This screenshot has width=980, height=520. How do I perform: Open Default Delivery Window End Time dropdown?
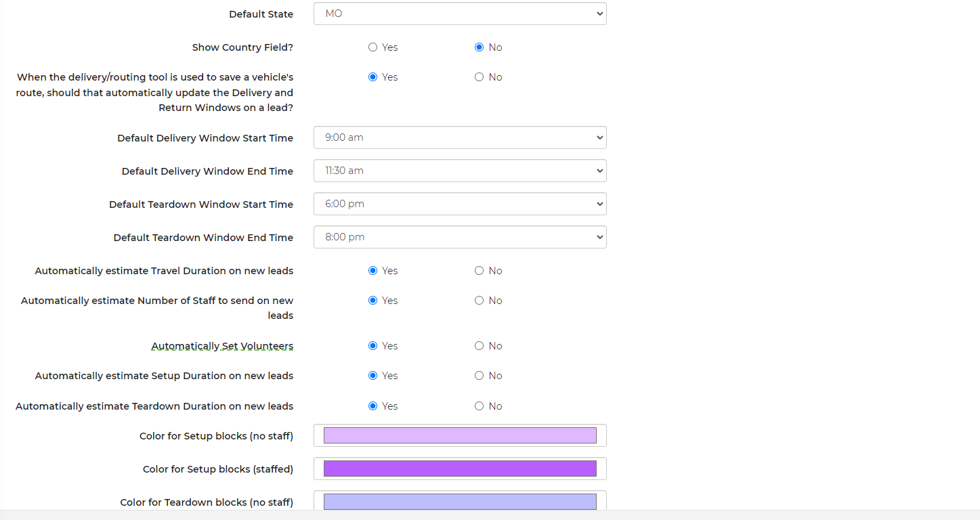click(x=460, y=171)
